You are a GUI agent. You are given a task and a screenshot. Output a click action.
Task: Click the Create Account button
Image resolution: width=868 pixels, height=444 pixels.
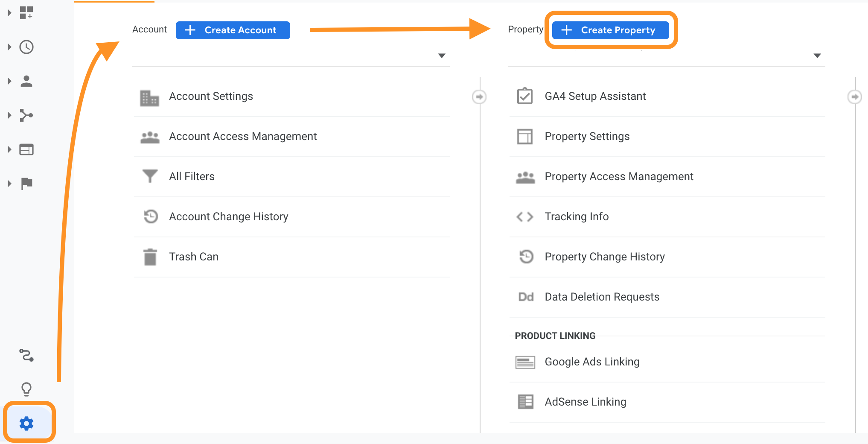click(233, 30)
